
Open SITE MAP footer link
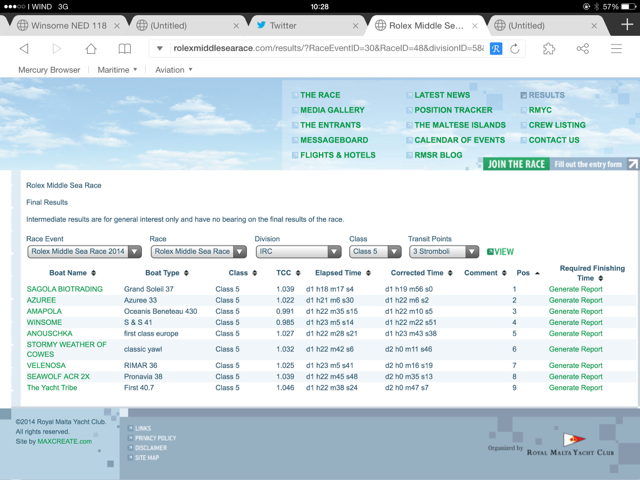147,458
